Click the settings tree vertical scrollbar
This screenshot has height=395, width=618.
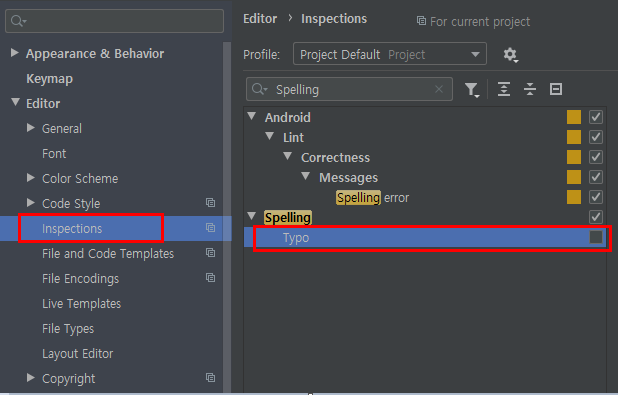coord(227,217)
